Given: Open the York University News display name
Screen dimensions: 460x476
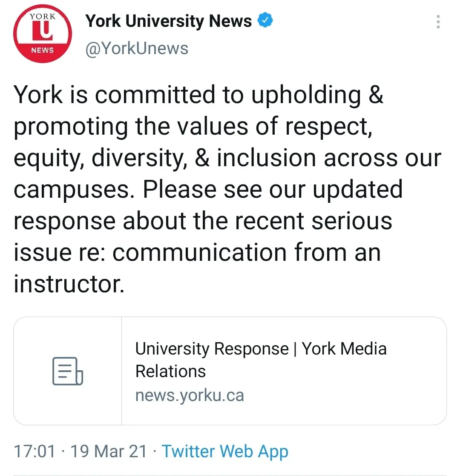Looking at the screenshot, I should (169, 21).
